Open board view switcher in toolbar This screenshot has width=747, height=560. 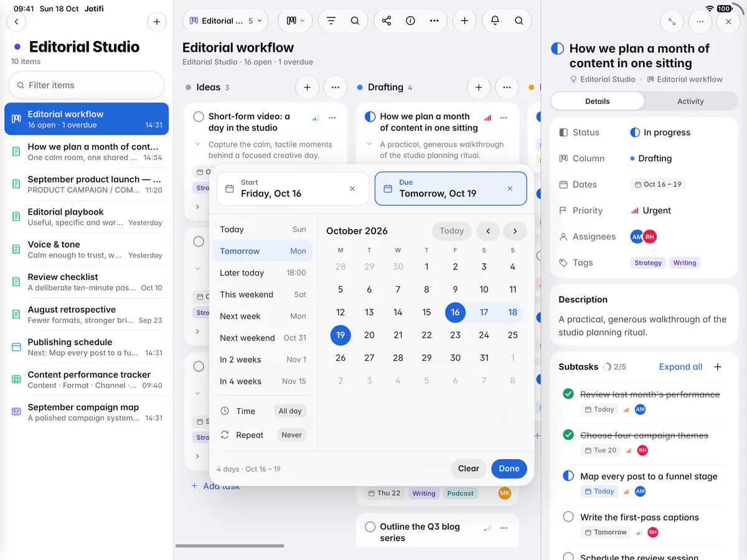pos(295,21)
